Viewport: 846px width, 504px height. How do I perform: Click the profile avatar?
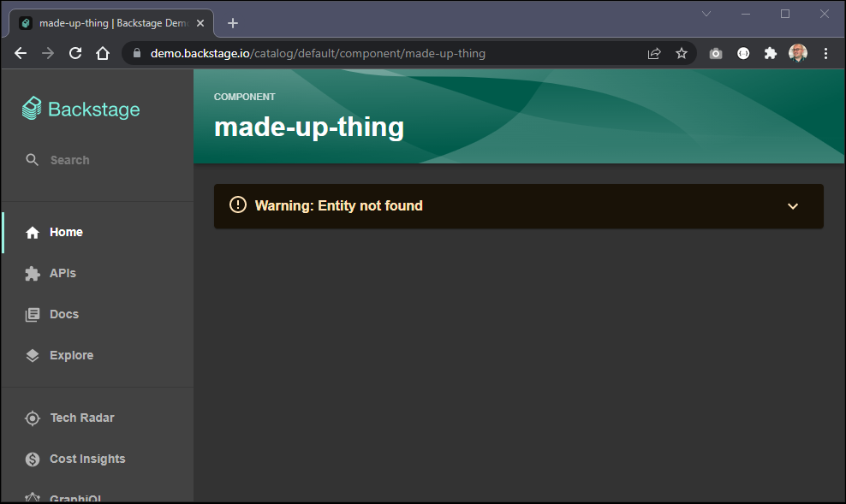pyautogui.click(x=798, y=53)
